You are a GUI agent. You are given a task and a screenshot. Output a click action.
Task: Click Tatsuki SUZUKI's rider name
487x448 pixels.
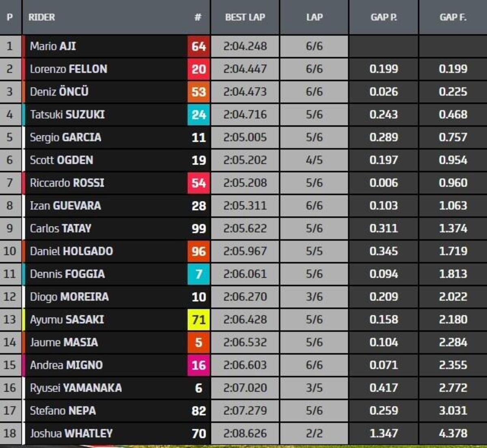(67, 115)
